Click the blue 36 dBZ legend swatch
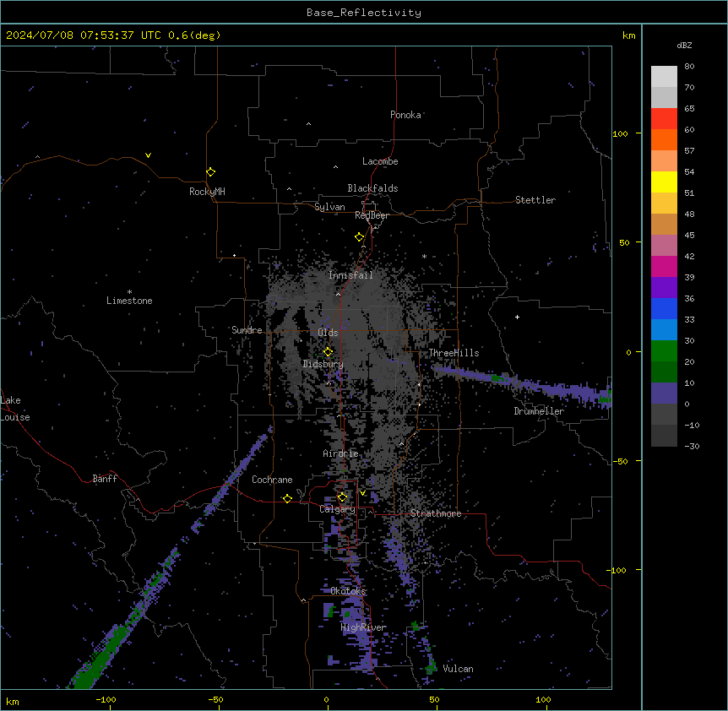The width and height of the screenshot is (728, 711). pos(664,308)
